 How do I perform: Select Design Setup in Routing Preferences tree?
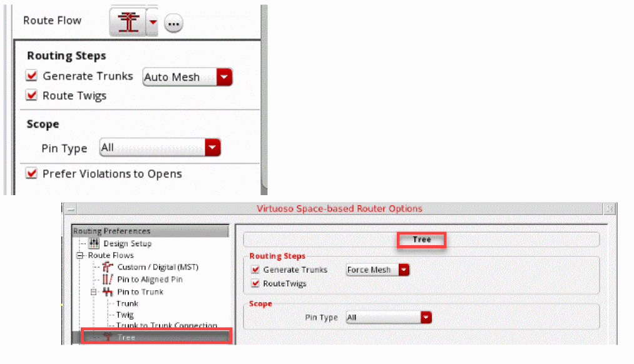pyautogui.click(x=128, y=244)
